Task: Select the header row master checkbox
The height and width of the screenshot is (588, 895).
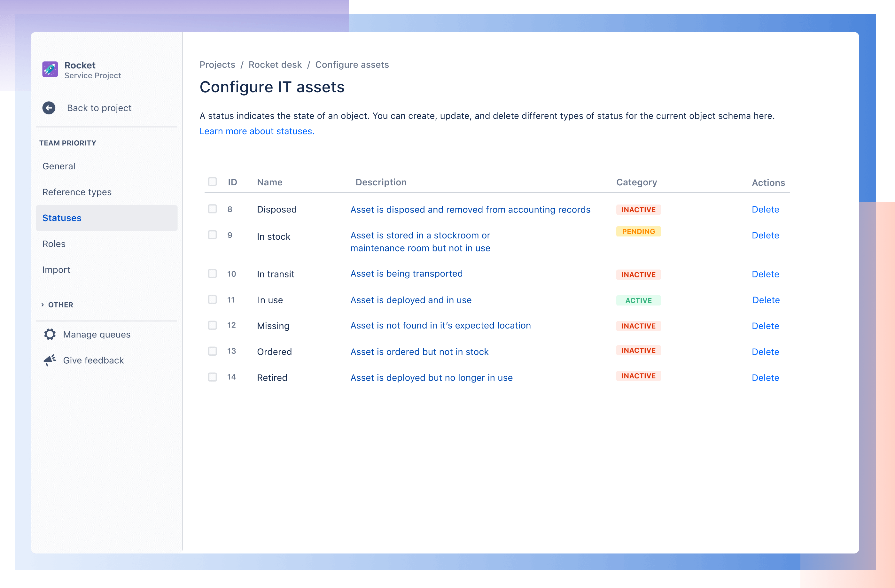Action: [x=212, y=182]
